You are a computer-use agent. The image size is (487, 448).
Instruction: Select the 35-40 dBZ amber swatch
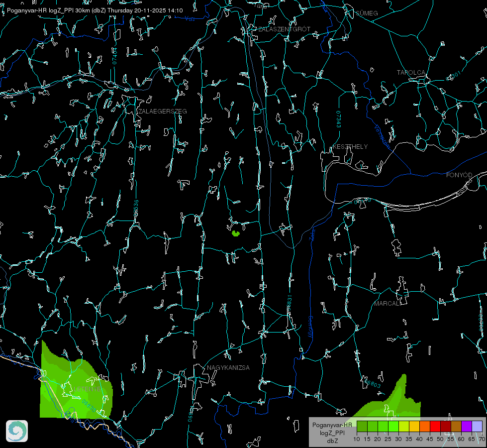[414, 426]
